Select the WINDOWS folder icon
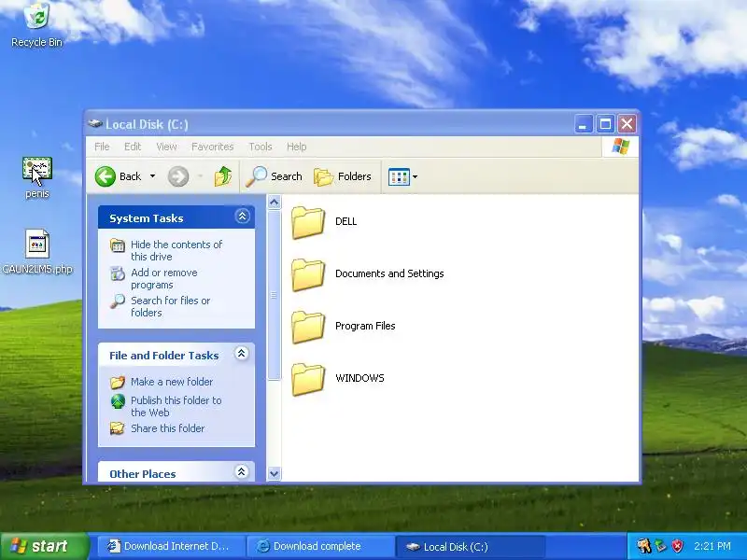The image size is (747, 560). (308, 379)
